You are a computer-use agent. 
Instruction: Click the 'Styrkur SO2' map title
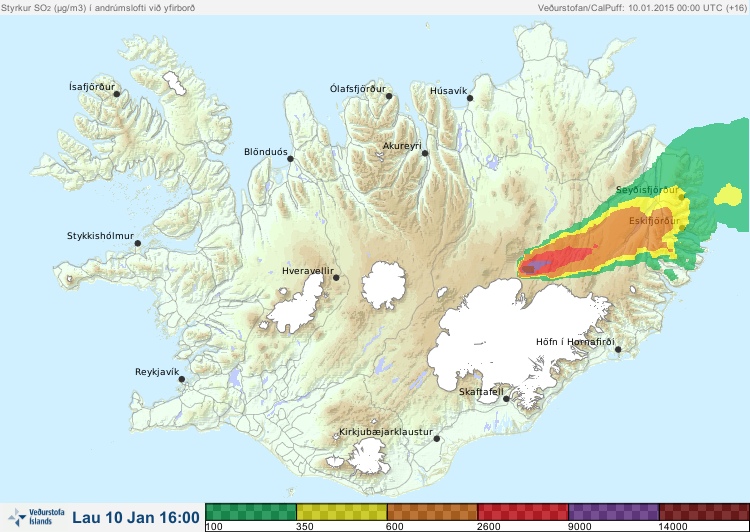98,8
